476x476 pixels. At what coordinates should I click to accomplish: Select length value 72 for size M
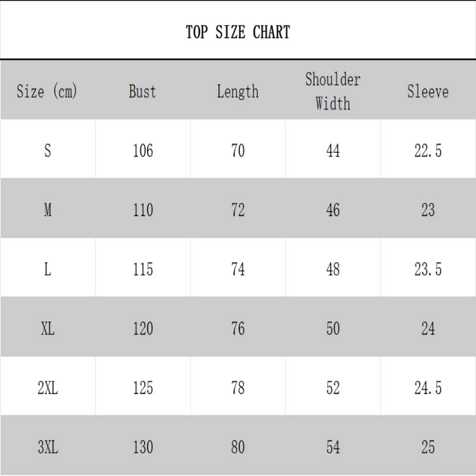coord(238,210)
